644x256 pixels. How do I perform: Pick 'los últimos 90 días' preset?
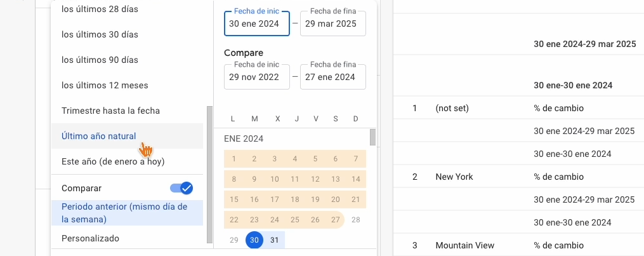tap(100, 60)
